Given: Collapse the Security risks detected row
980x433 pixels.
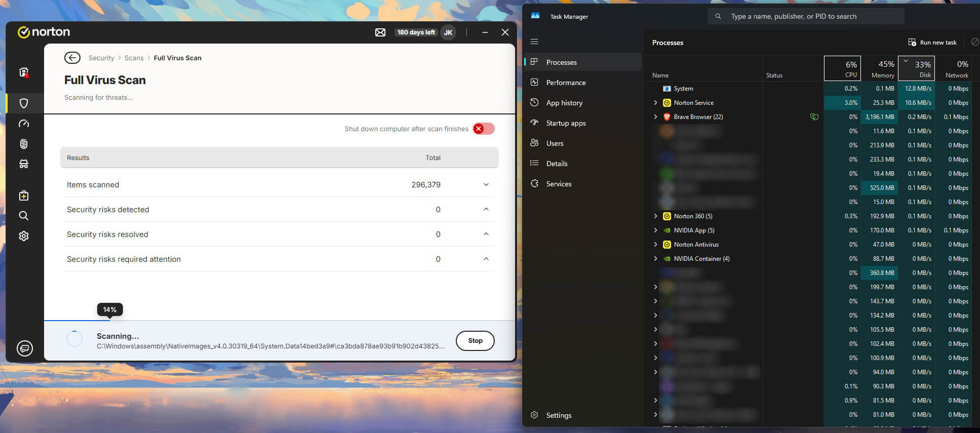Looking at the screenshot, I should click(486, 209).
